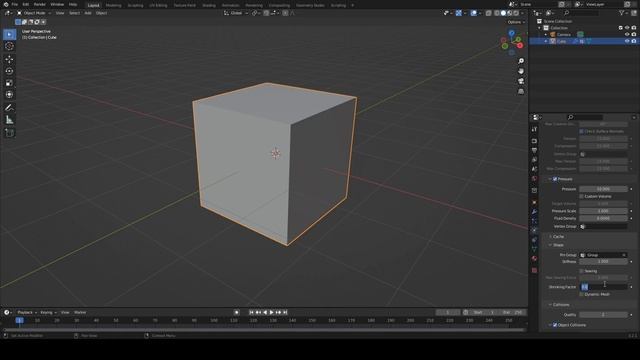This screenshot has height=360, width=640.
Task: Hide the Collection via its eye icon
Action: click(x=627, y=28)
